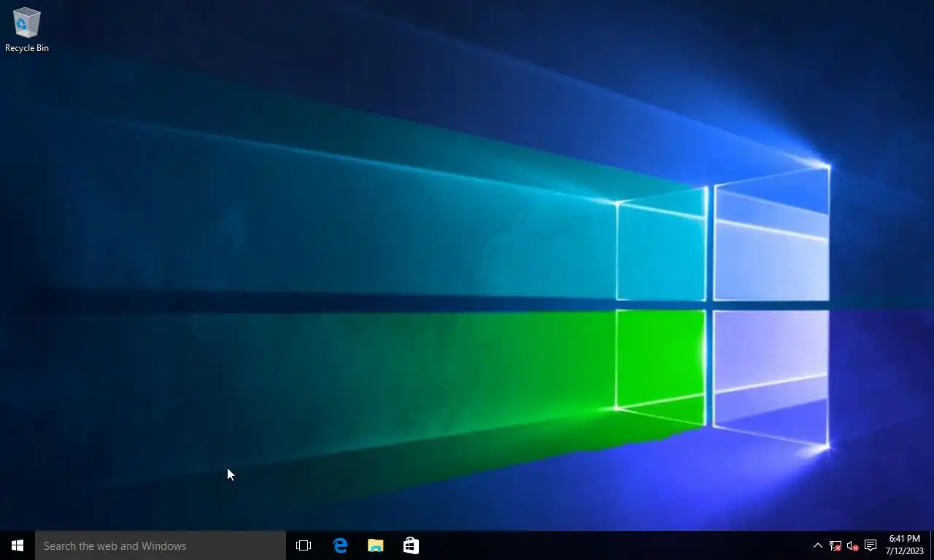Open the network status tray icon

pos(835,545)
